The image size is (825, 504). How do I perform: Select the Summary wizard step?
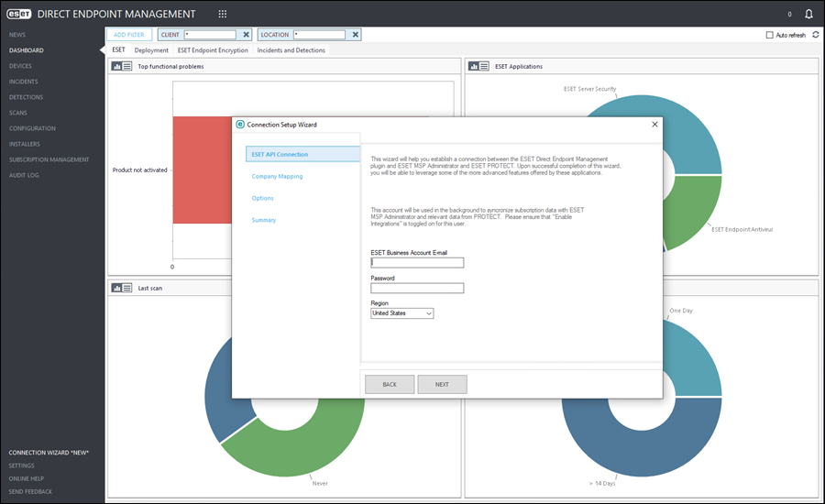pyautogui.click(x=264, y=220)
